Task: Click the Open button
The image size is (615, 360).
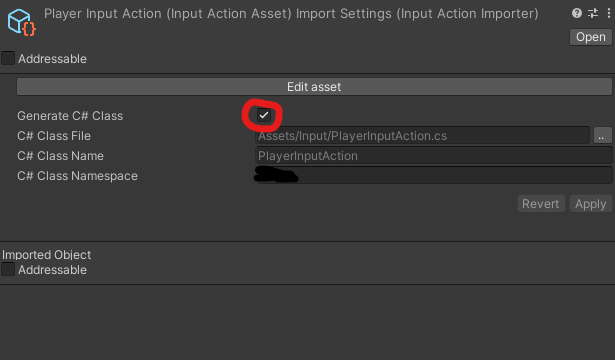Action: tap(591, 37)
